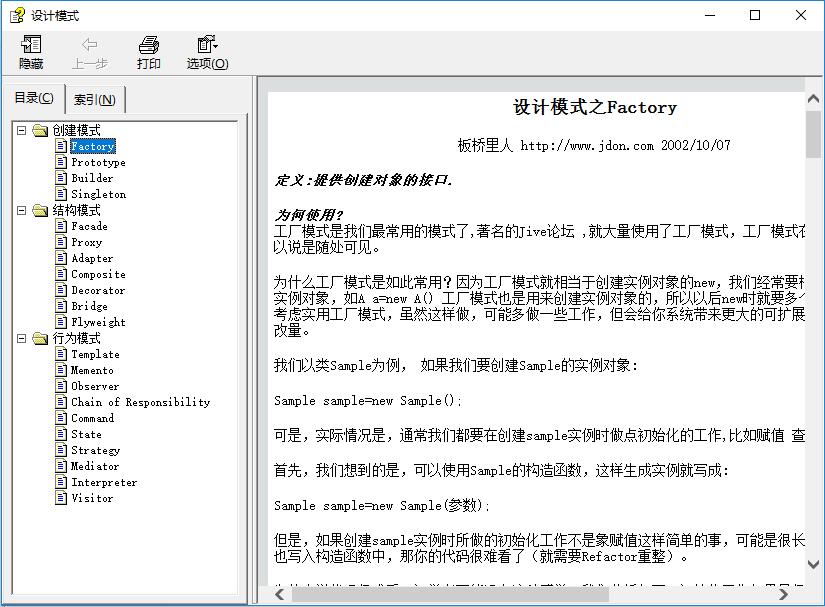The height and width of the screenshot is (607, 825).
Task: Click the code line Sample sample=new Sample();
Action: click(367, 401)
